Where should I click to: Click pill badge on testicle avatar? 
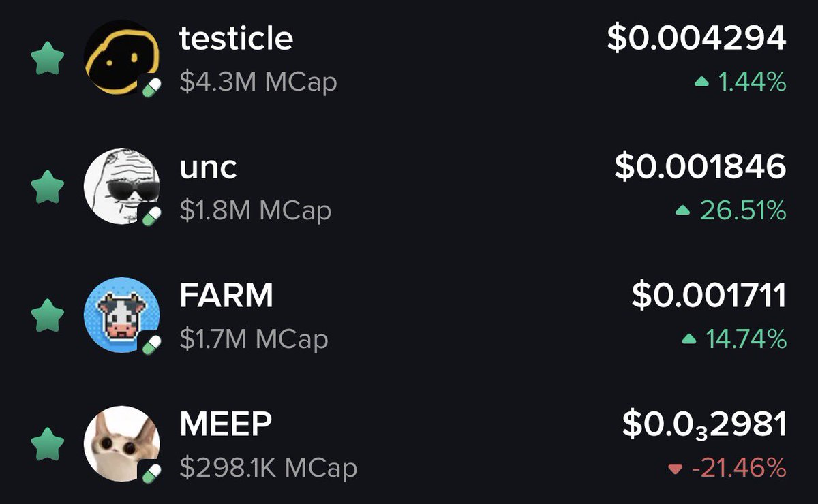[151, 87]
